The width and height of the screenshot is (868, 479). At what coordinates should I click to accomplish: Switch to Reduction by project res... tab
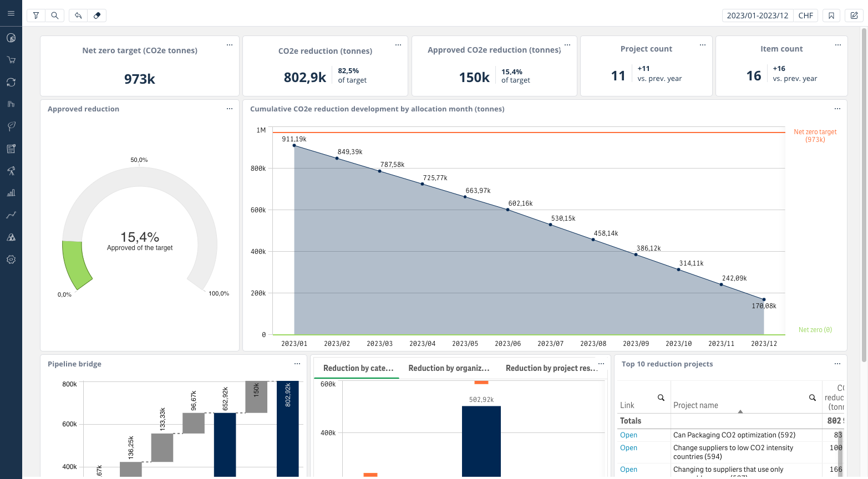pos(551,368)
